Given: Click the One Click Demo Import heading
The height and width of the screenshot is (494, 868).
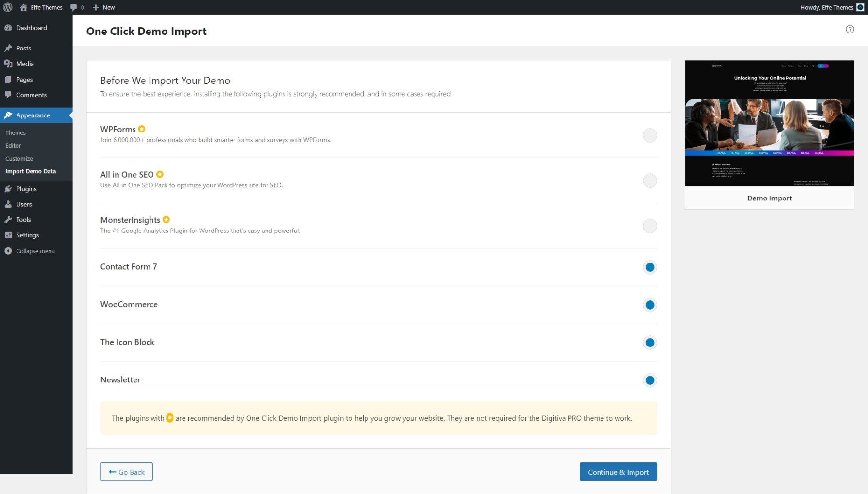Looking at the screenshot, I should click(x=147, y=31).
